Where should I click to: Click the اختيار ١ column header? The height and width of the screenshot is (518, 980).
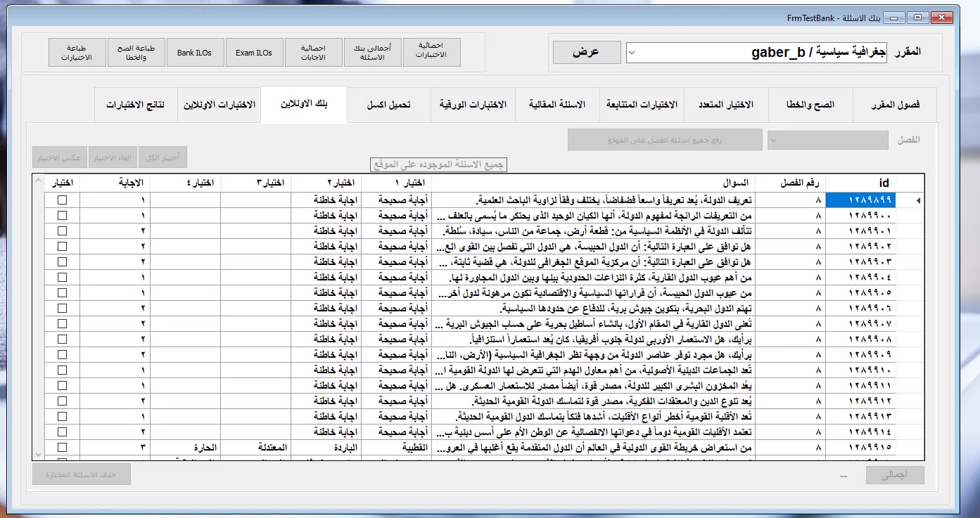click(395, 183)
